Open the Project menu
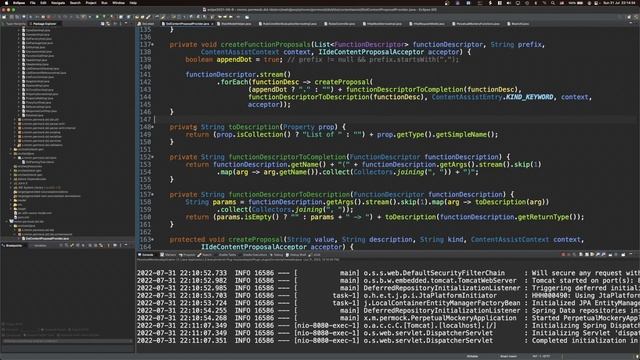The height and width of the screenshot is (360, 640). [91, 3]
